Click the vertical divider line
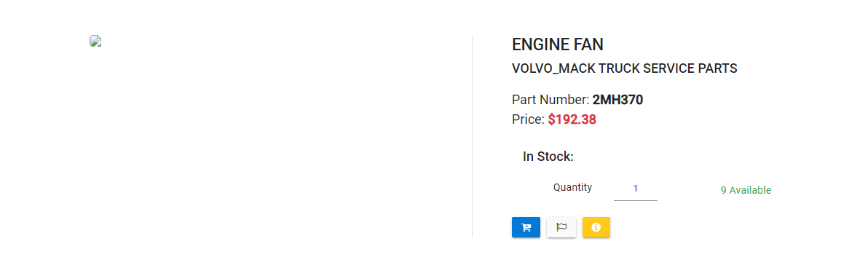868x268 pixels. (x=472, y=136)
